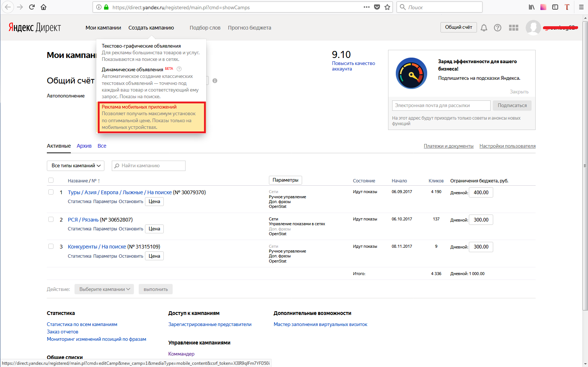Tick the checkbox for campaign 1 Туры

coord(51,192)
